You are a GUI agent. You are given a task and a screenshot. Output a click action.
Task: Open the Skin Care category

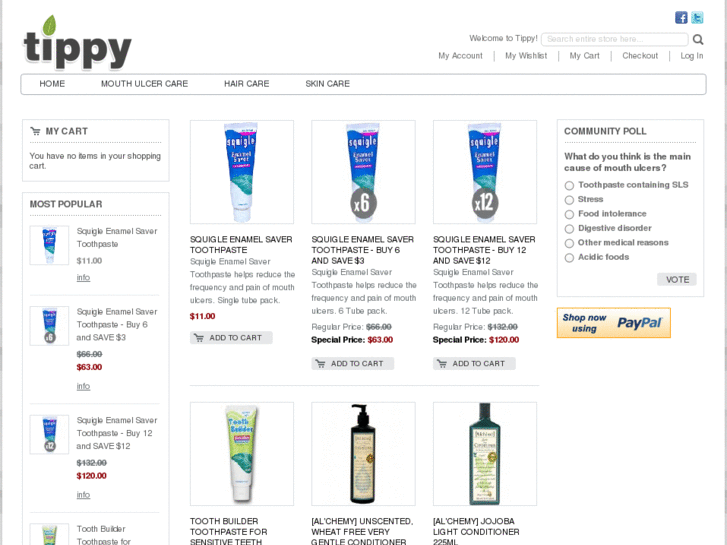coord(327,84)
